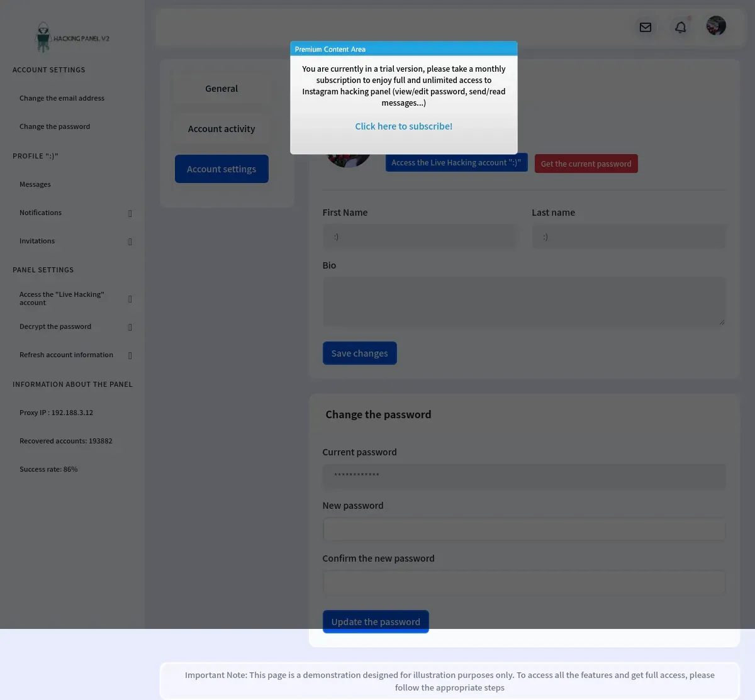Click the Change the password section heading
755x700 pixels.
[378, 414]
